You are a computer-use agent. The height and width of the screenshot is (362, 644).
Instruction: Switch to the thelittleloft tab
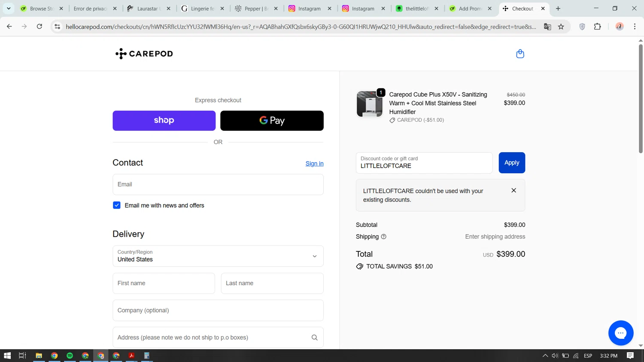click(x=417, y=9)
